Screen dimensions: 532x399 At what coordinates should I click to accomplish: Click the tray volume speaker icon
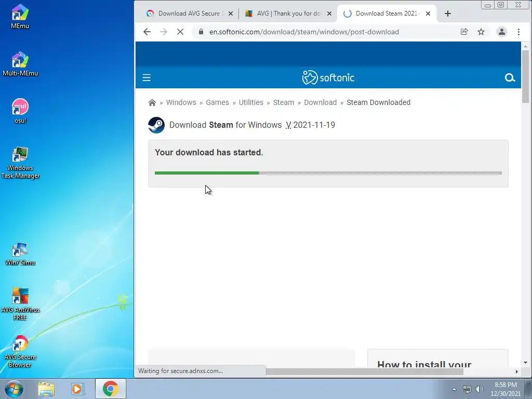tap(479, 389)
